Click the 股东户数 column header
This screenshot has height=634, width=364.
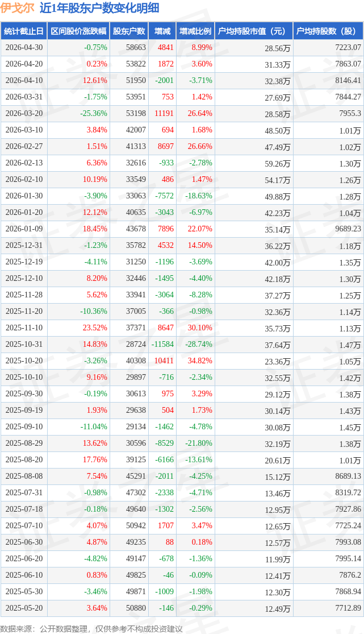coord(129,31)
